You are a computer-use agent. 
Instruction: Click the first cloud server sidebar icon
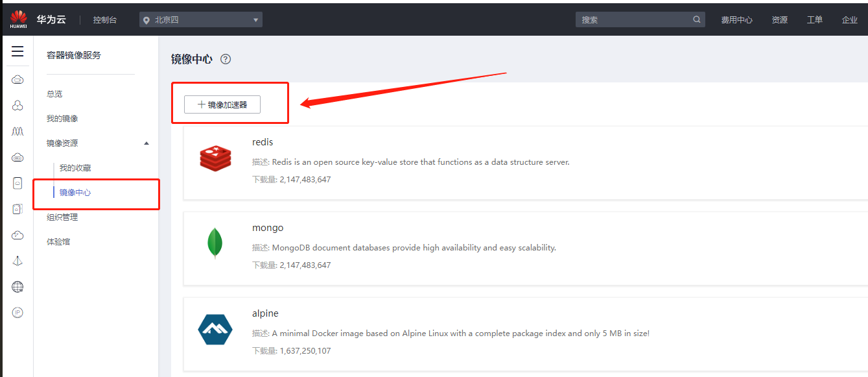coord(18,79)
